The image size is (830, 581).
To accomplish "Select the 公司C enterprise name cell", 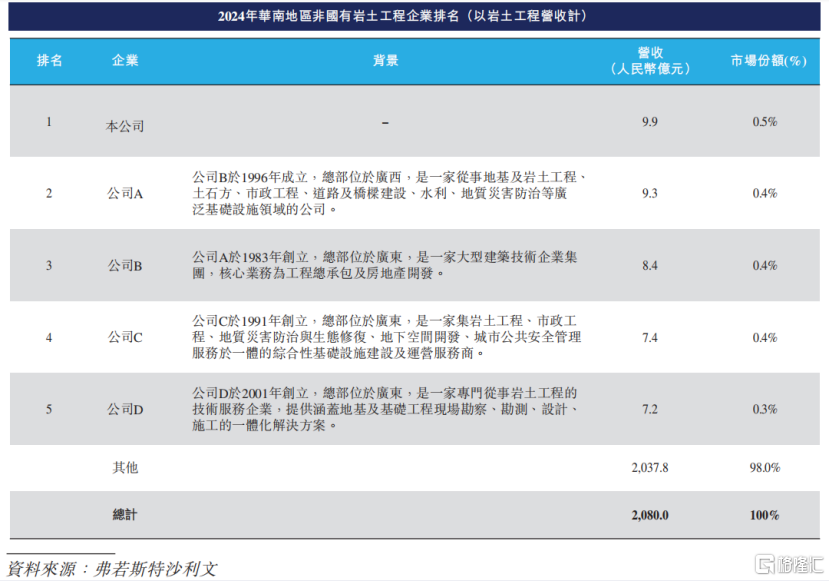I will [125, 338].
